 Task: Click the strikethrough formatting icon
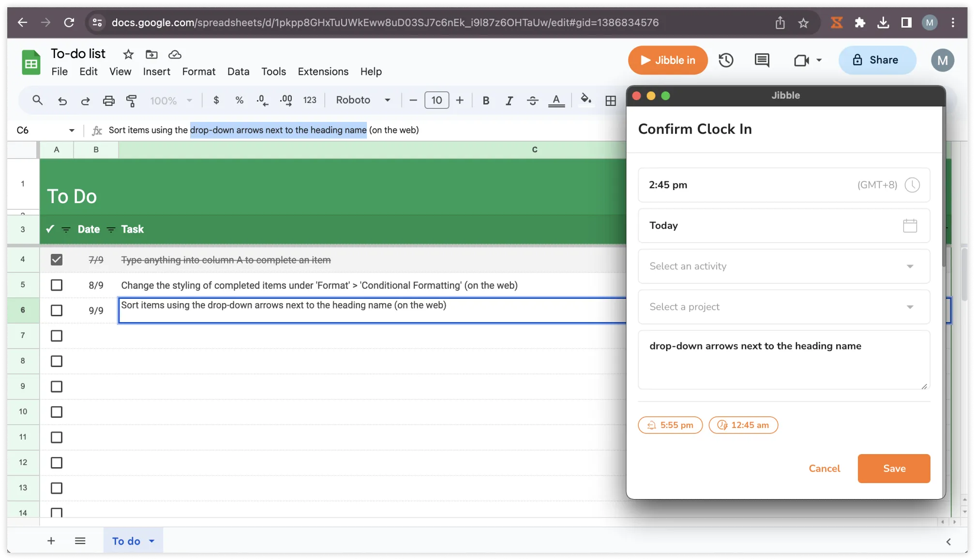(532, 101)
